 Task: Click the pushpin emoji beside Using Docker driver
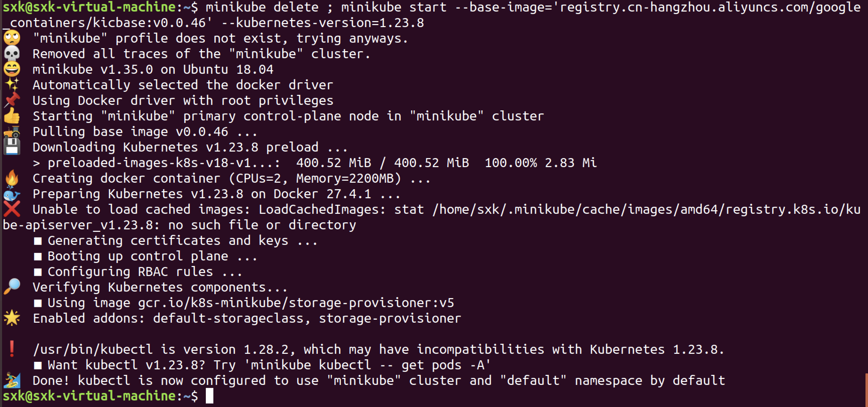click(12, 100)
